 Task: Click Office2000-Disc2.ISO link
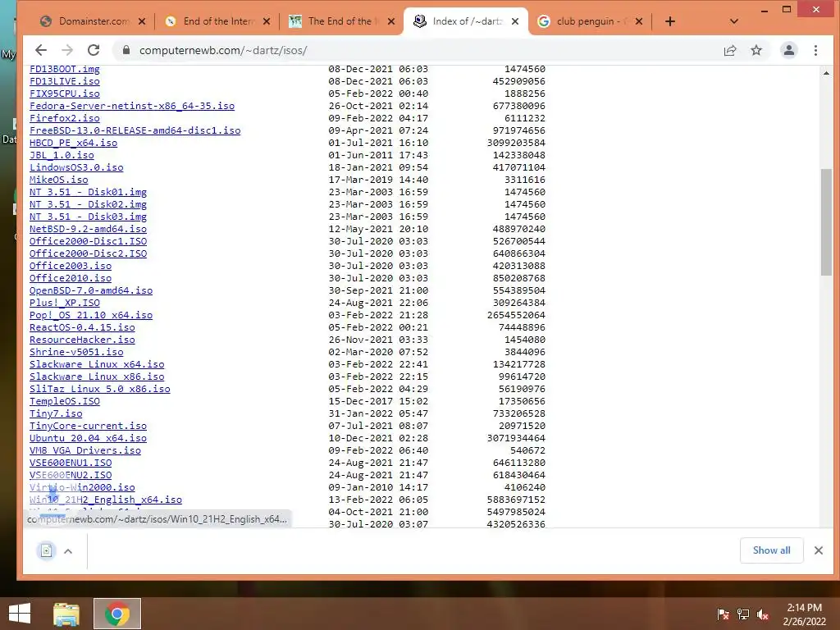88,254
